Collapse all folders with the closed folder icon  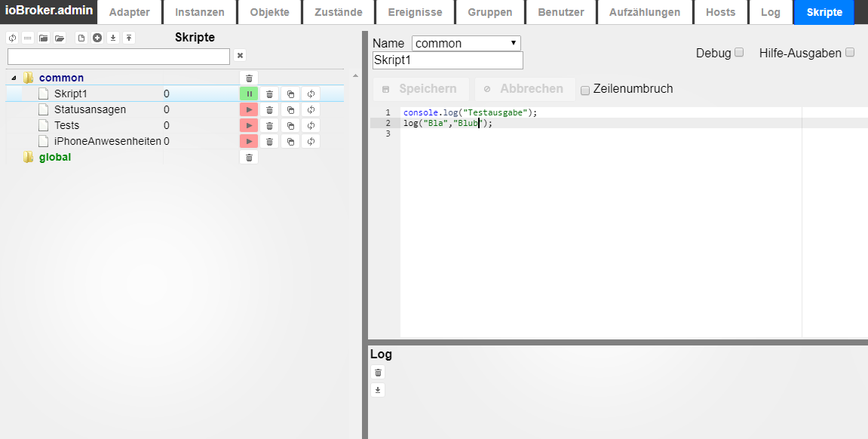point(43,38)
